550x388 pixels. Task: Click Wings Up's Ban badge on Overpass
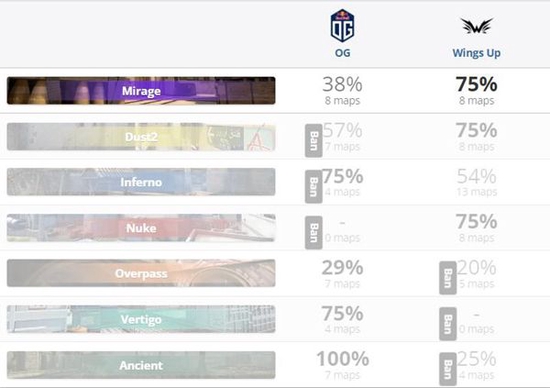[448, 278]
